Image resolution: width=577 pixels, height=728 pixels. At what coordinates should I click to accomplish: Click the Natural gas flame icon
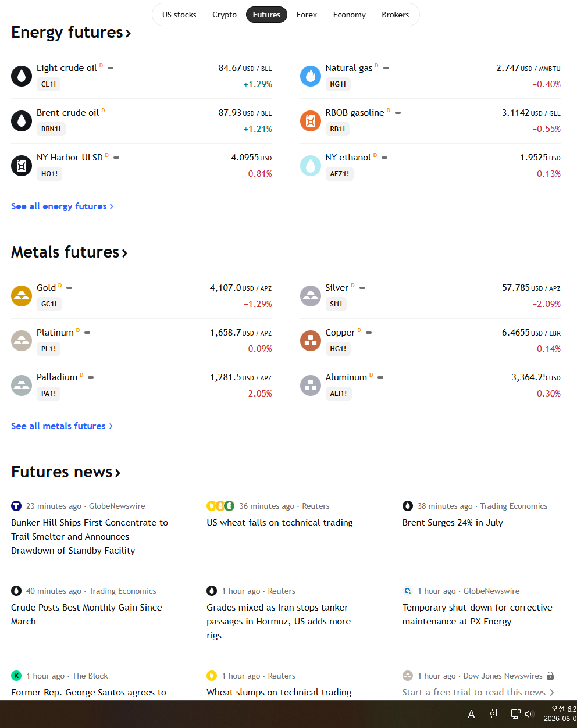(311, 76)
